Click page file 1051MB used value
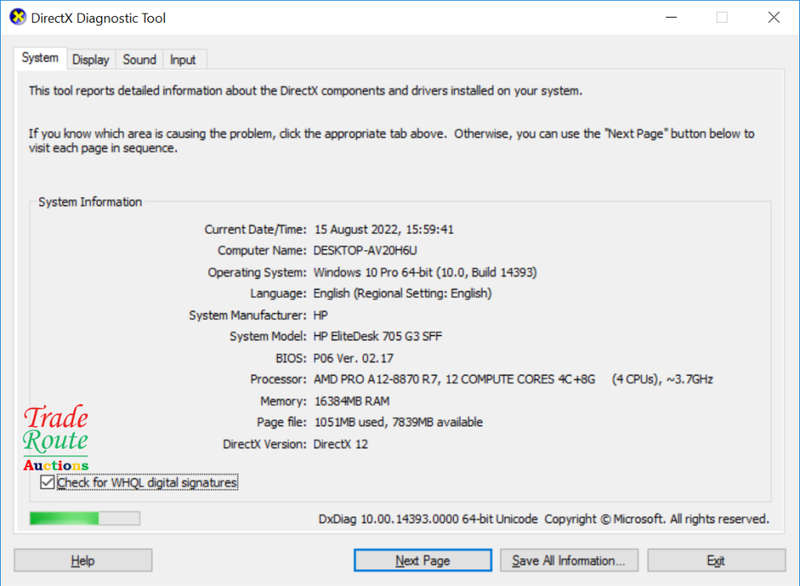This screenshot has height=586, width=800. tap(398, 422)
